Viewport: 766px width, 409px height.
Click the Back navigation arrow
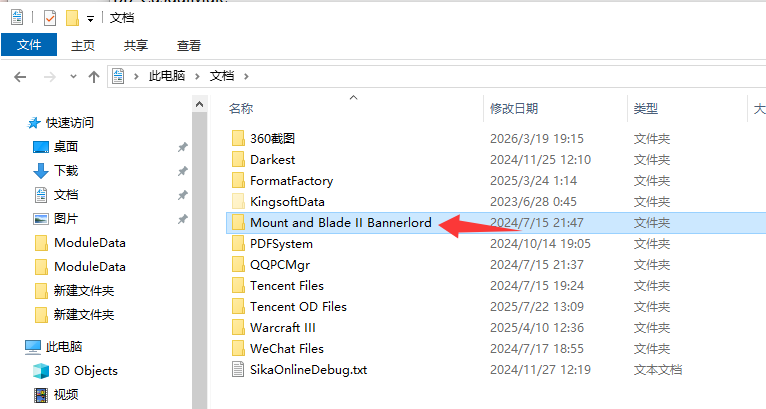pos(20,77)
